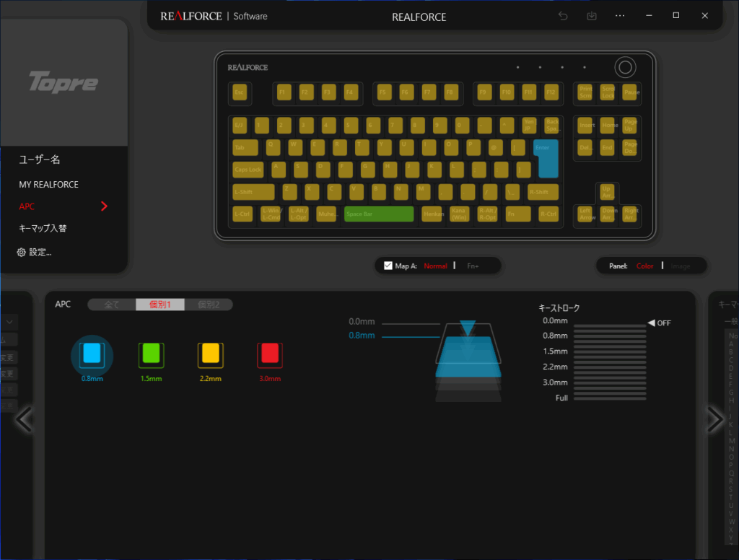Open the APC sidebar menu item
The image size is (739, 560).
point(27,206)
